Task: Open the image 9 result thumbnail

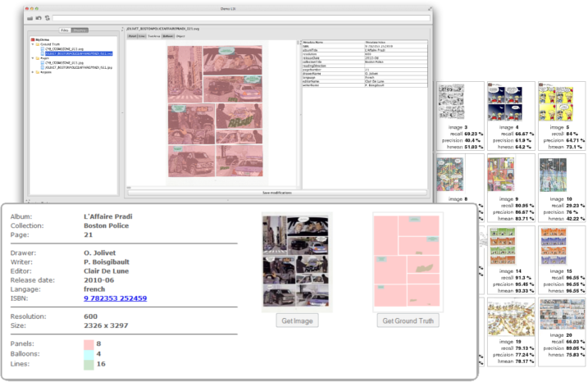Action: 501,174
